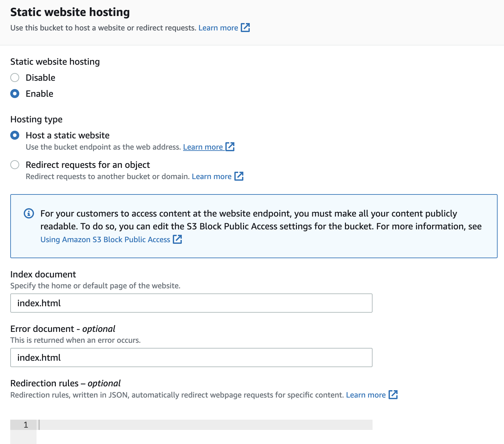Choose Host a static website
This screenshot has width=504, height=444.
pyautogui.click(x=15, y=135)
